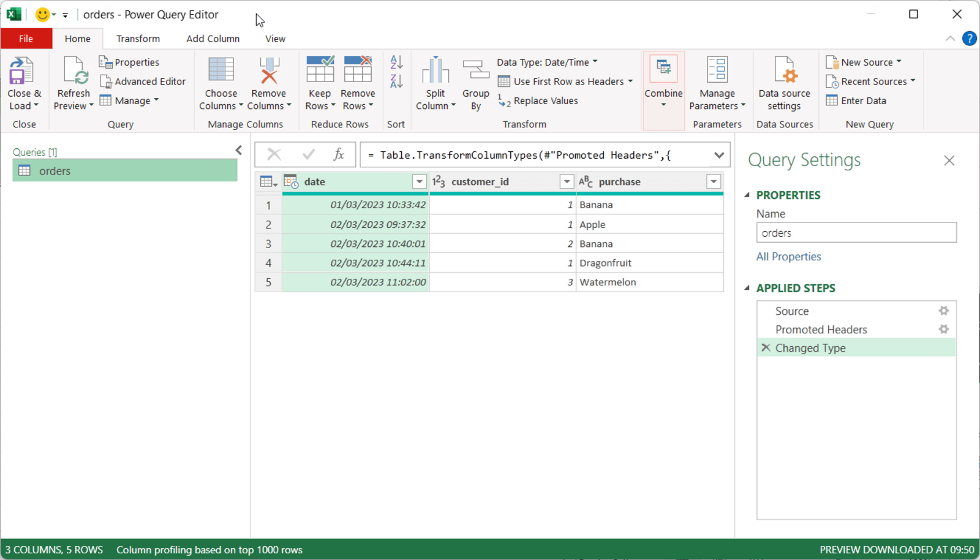
Task: Open the Advanced Editor
Action: point(143,81)
